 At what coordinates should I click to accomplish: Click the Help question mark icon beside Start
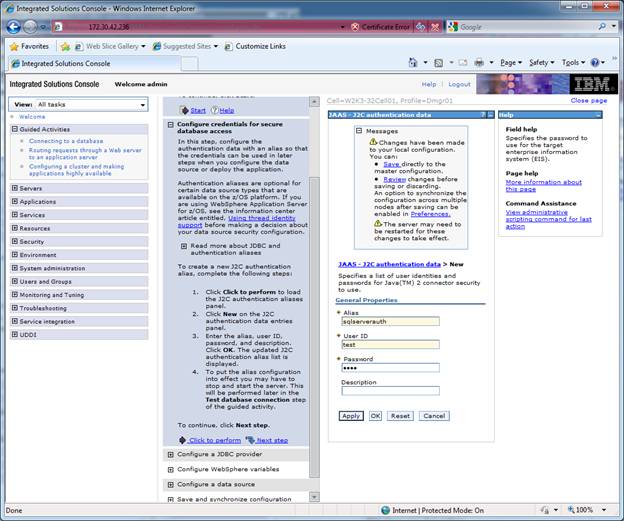[x=213, y=110]
